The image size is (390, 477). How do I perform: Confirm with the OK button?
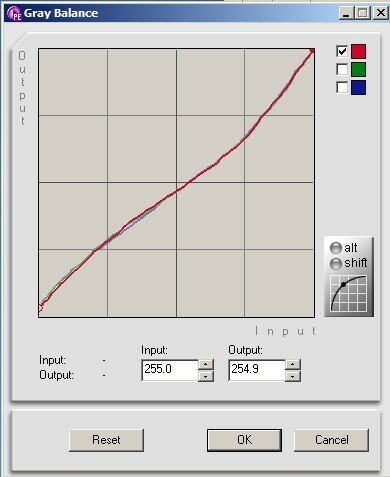pyautogui.click(x=244, y=440)
